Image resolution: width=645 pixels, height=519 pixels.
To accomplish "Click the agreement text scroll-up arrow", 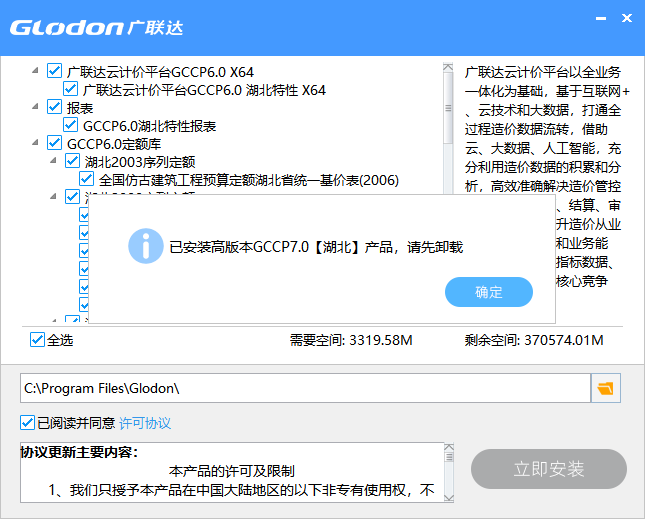I will click(x=449, y=447).
